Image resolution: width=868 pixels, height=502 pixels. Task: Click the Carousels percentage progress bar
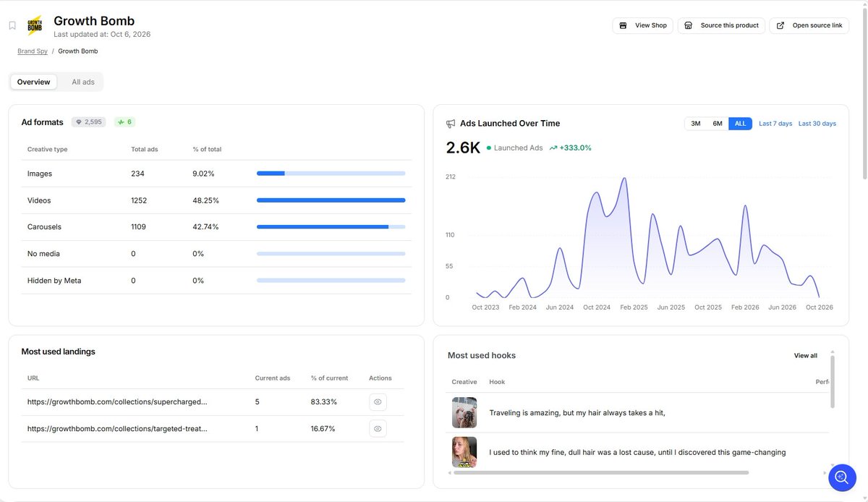coord(331,227)
